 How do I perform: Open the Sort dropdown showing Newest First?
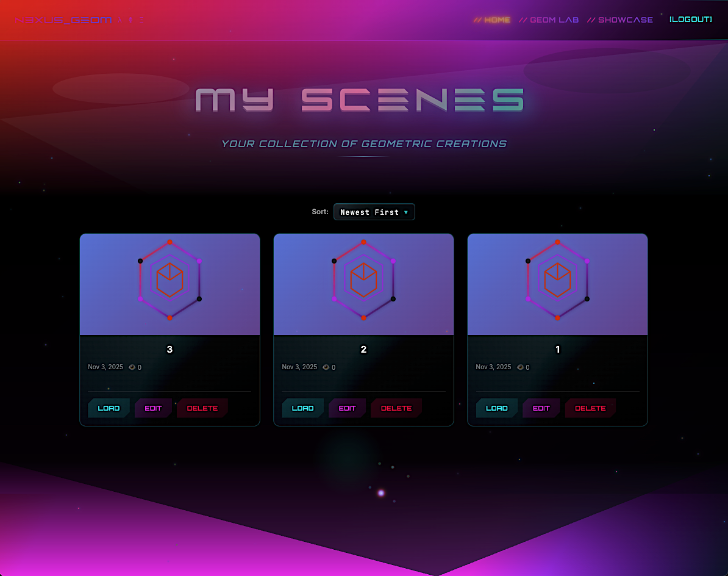374,212
